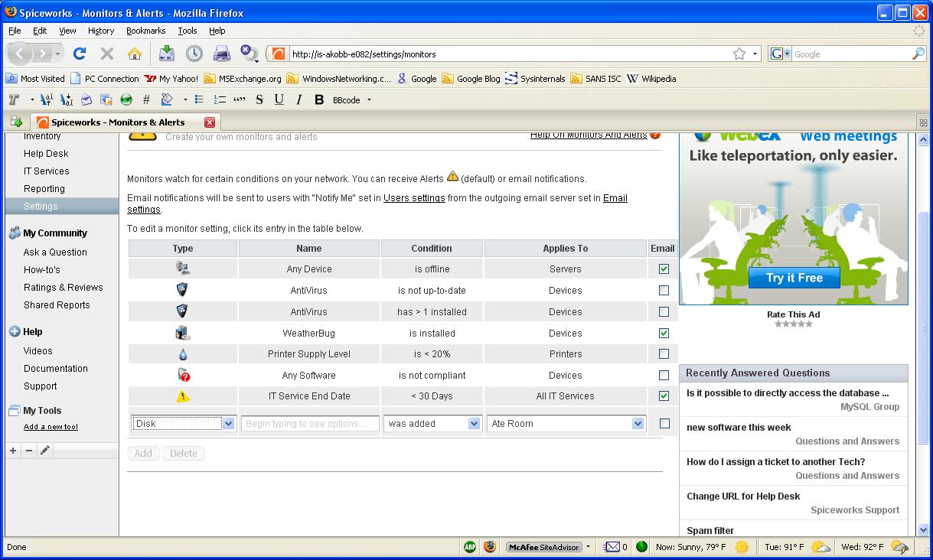
Task: Select the pencil edit icon under My Tools
Action: (44, 450)
